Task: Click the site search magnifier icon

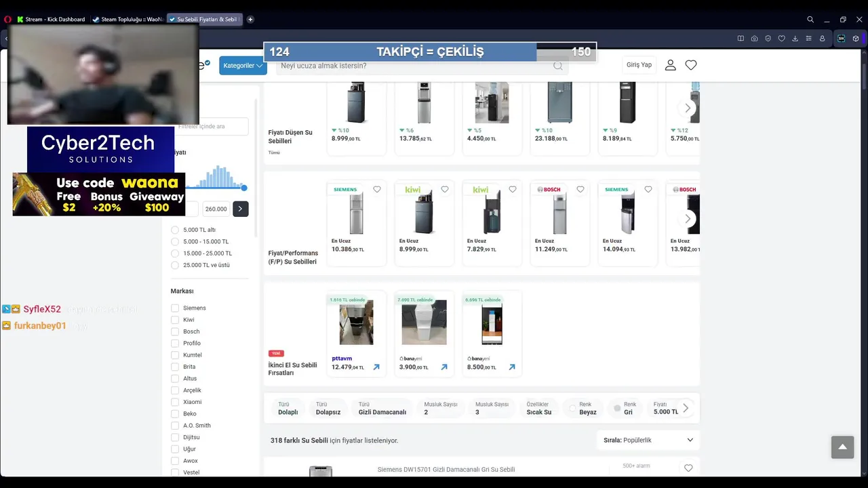Action: click(x=557, y=66)
